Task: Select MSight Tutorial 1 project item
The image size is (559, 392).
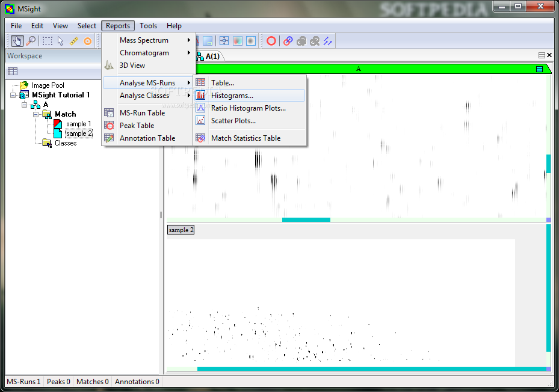Action: 61,95
